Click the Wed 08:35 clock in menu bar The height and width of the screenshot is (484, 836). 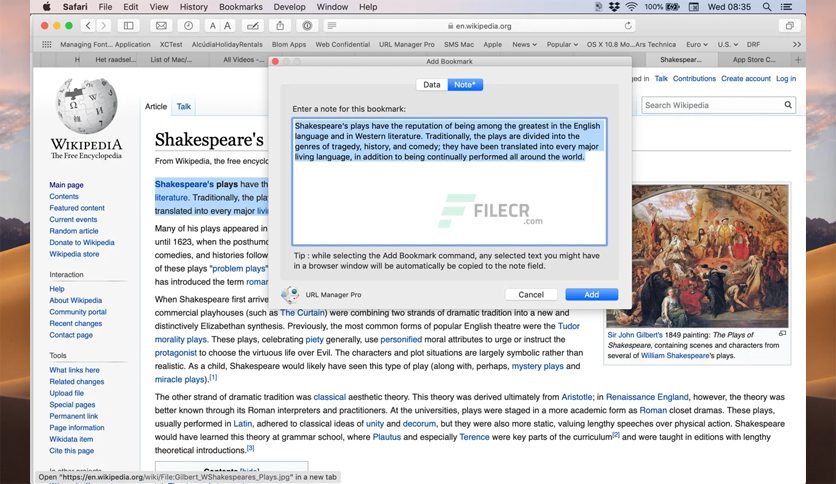coord(729,7)
